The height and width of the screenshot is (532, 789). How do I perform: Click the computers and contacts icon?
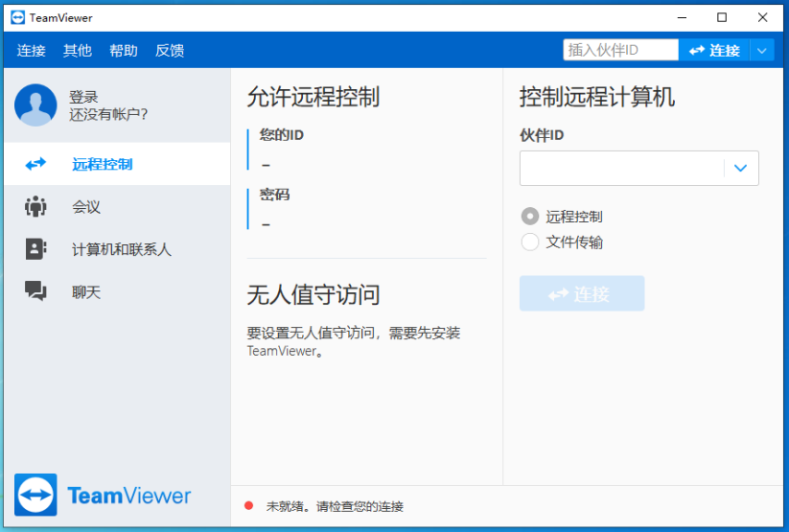pyautogui.click(x=35, y=249)
